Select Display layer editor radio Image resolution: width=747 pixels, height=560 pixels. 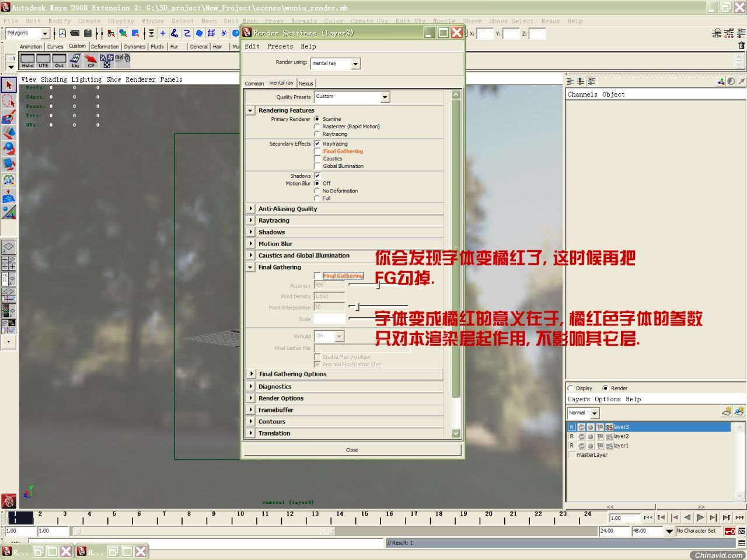click(571, 388)
